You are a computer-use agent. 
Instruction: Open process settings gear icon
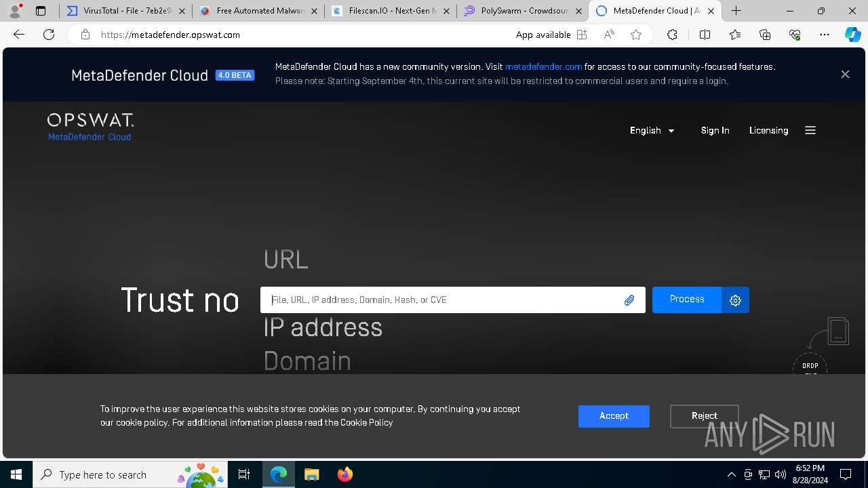click(735, 300)
